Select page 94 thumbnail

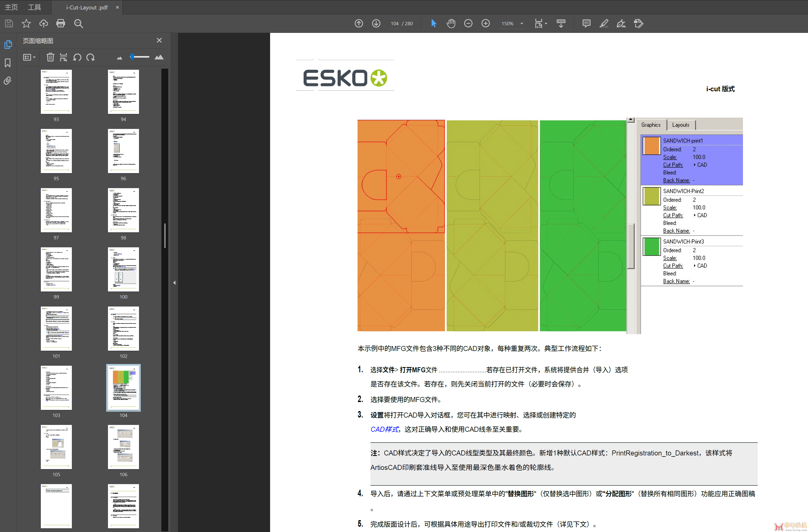point(123,92)
